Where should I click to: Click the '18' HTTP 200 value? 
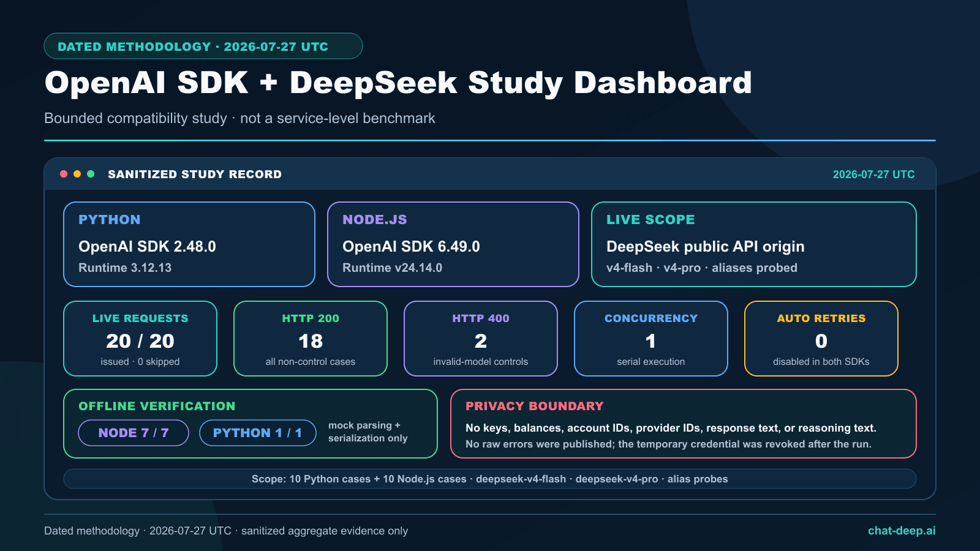[311, 341]
